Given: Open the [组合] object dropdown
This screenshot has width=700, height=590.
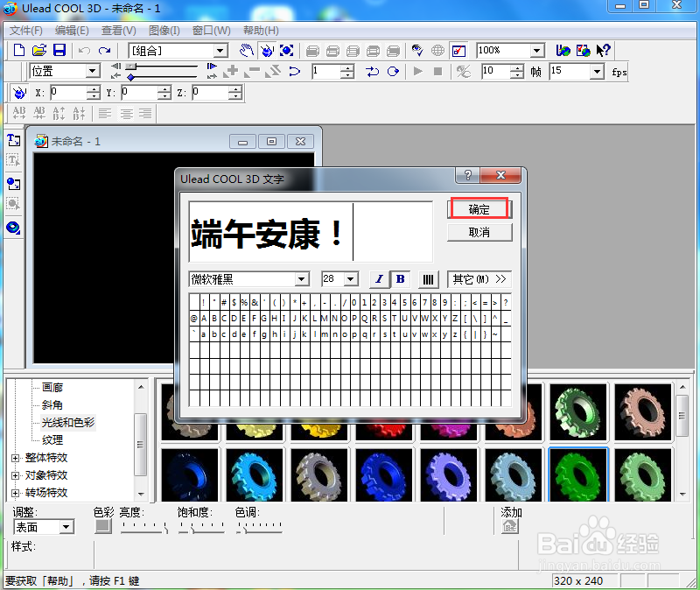Looking at the screenshot, I should 220,51.
